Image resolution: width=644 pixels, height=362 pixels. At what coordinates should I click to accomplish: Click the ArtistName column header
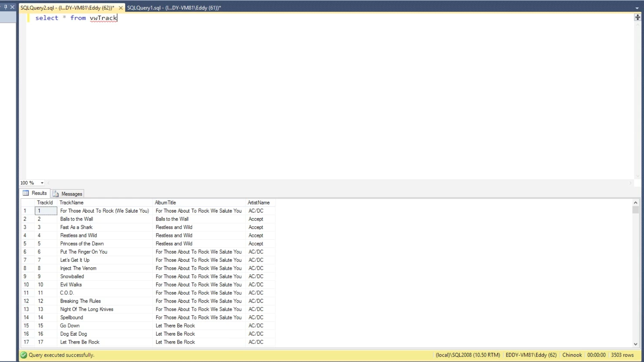(x=258, y=202)
